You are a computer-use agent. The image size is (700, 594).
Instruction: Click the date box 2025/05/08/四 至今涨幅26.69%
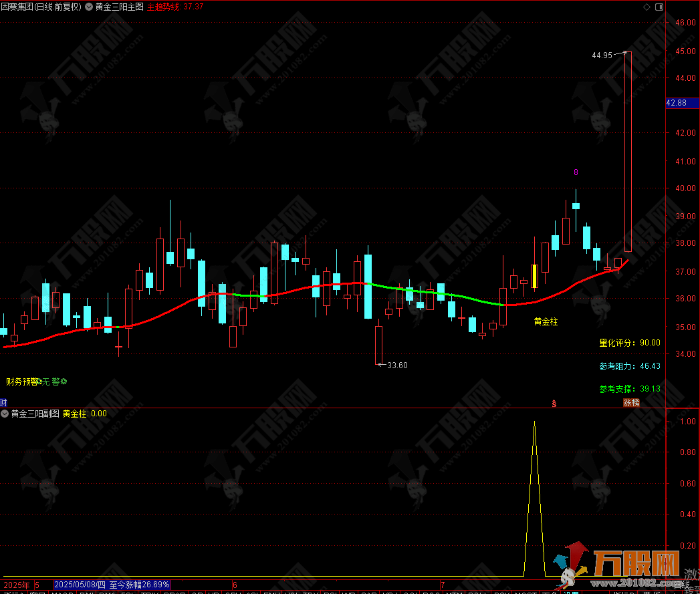click(x=112, y=585)
